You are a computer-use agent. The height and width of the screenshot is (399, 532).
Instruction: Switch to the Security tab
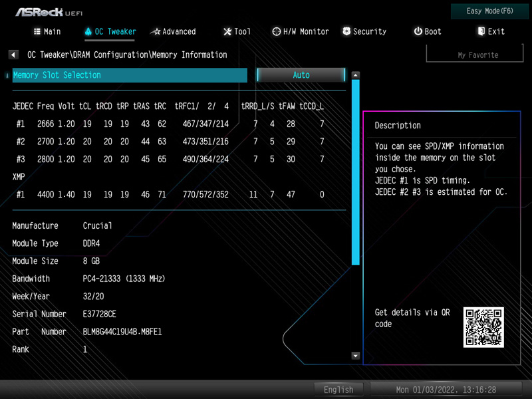click(364, 31)
